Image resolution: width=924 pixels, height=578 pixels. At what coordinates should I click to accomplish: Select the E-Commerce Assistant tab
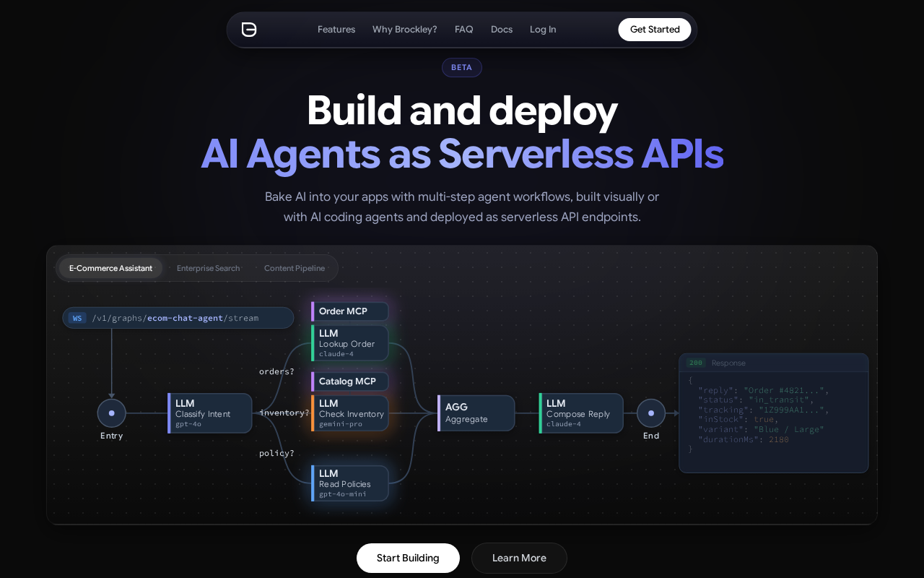click(x=110, y=268)
